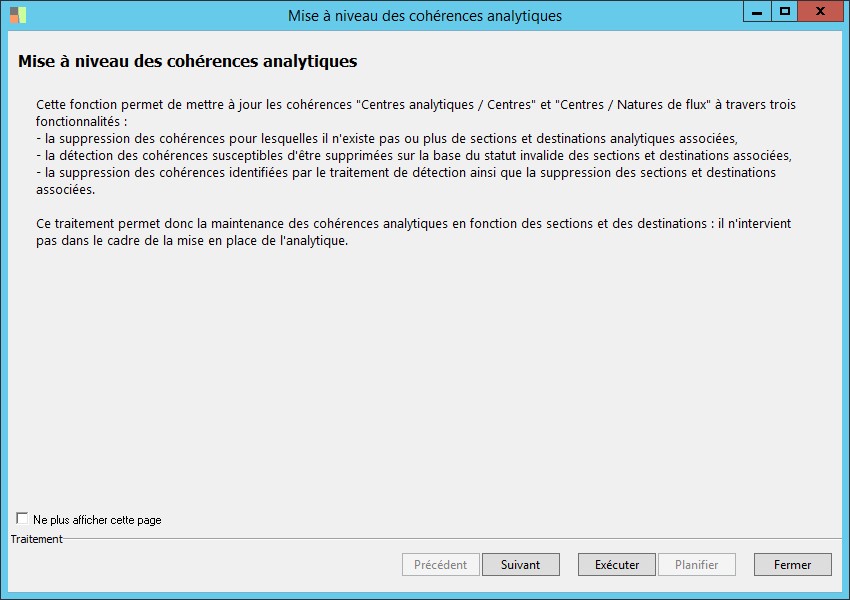The height and width of the screenshot is (600, 850).
Task: Close the window with the red X
Action: (x=820, y=12)
